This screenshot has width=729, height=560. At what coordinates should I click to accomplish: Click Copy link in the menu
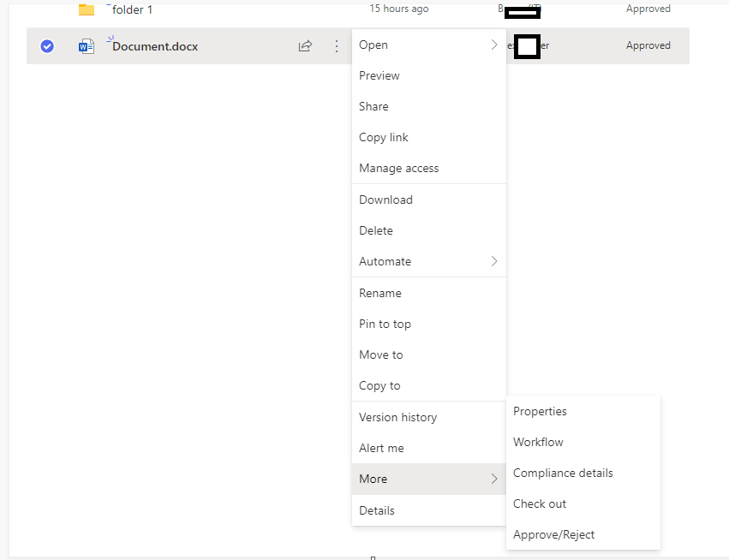pyautogui.click(x=428, y=137)
